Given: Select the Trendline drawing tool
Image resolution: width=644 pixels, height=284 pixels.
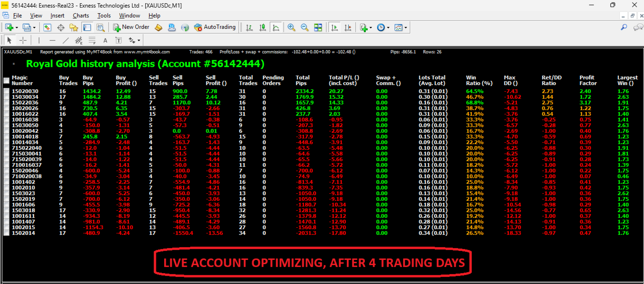Looking at the screenshot, I should pyautogui.click(x=66, y=40).
